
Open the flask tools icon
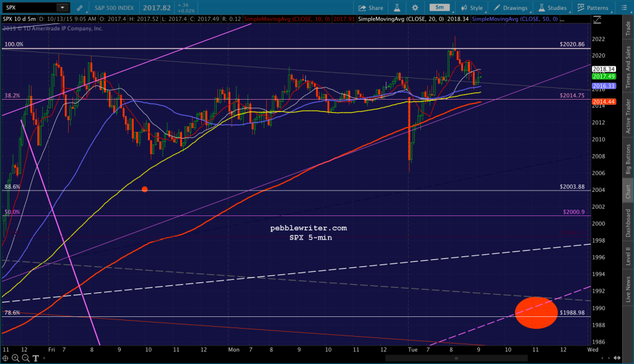(x=397, y=7)
